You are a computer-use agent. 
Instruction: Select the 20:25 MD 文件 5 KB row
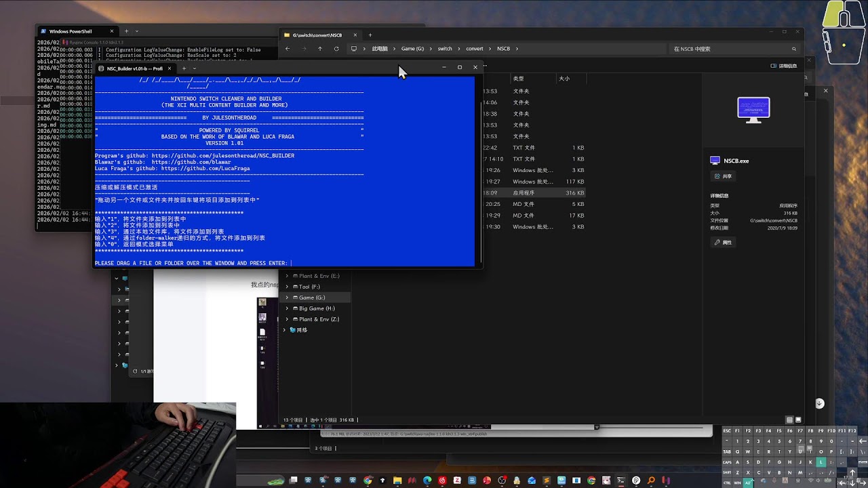(534, 204)
